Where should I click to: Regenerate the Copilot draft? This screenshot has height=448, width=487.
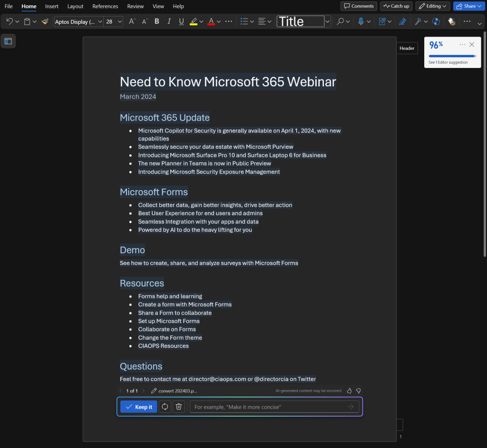(165, 407)
